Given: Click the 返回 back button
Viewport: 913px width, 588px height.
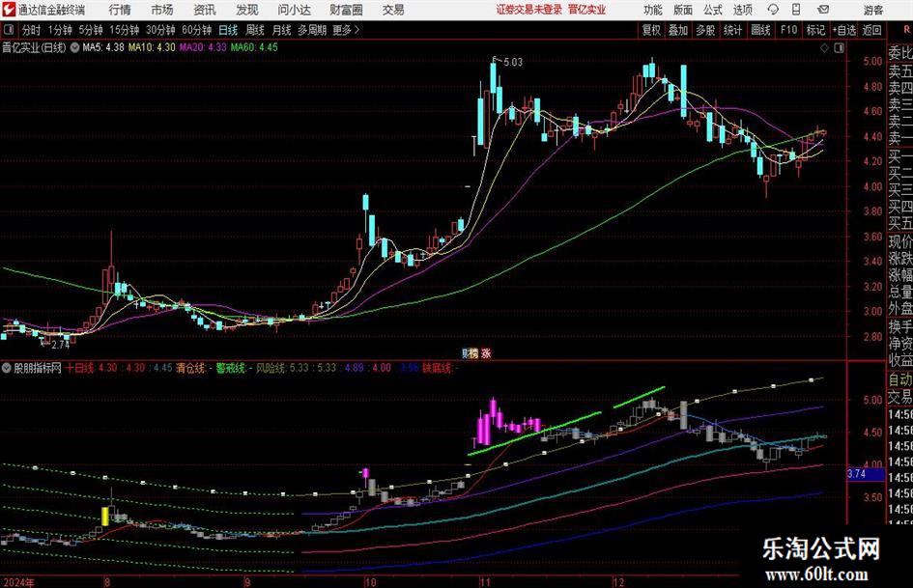Looking at the screenshot, I should tap(871, 30).
